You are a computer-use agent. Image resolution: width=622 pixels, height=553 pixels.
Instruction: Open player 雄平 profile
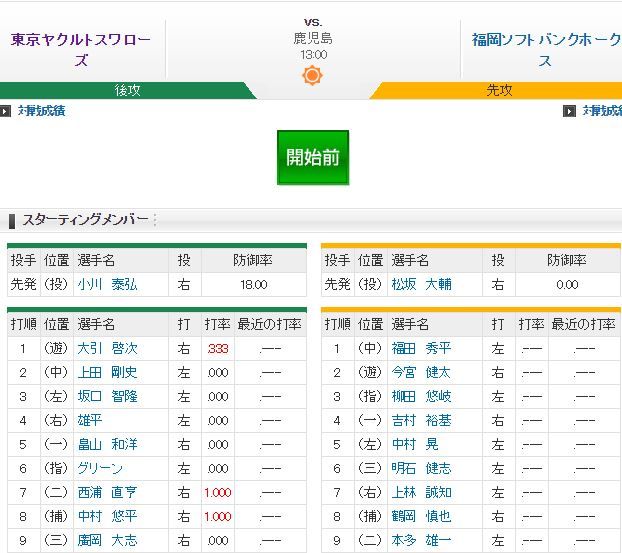90,420
